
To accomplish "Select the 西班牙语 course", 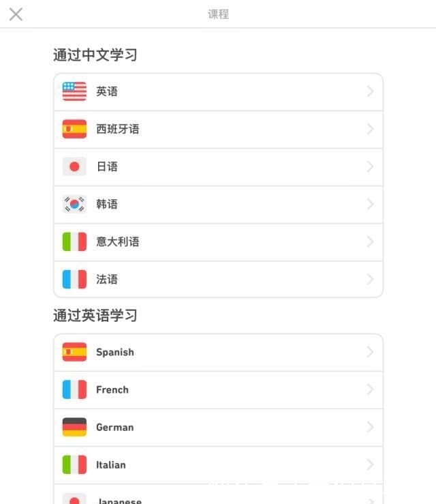I will coord(117,129).
